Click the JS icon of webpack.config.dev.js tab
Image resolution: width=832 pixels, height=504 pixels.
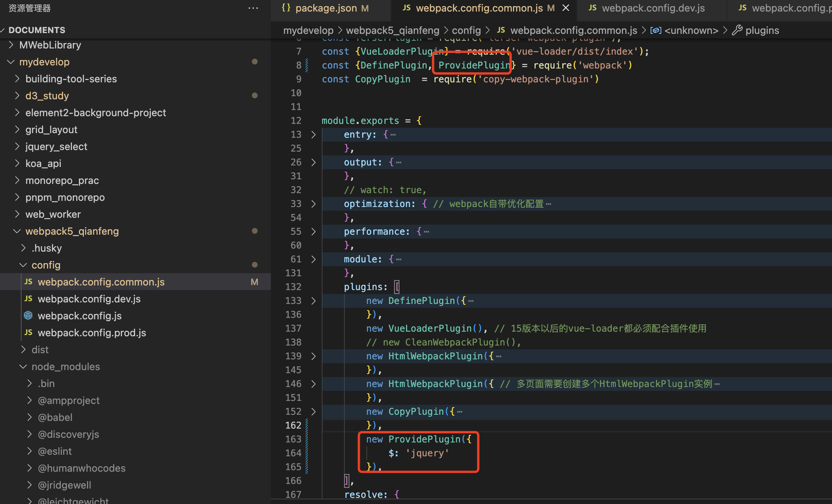point(593,8)
